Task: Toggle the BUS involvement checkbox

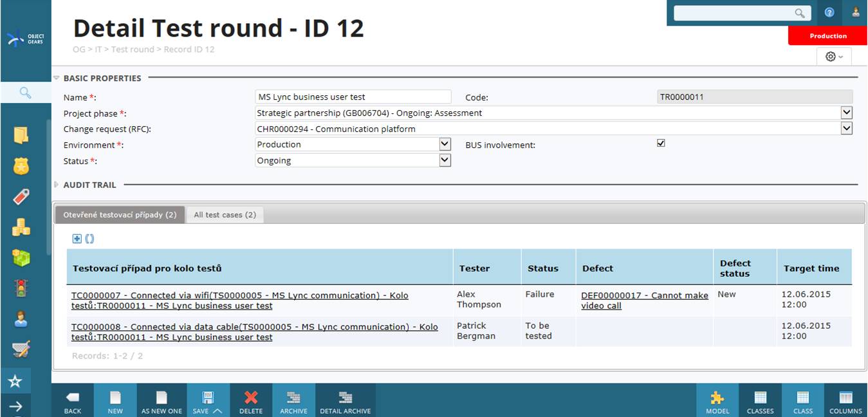Action: click(x=661, y=144)
